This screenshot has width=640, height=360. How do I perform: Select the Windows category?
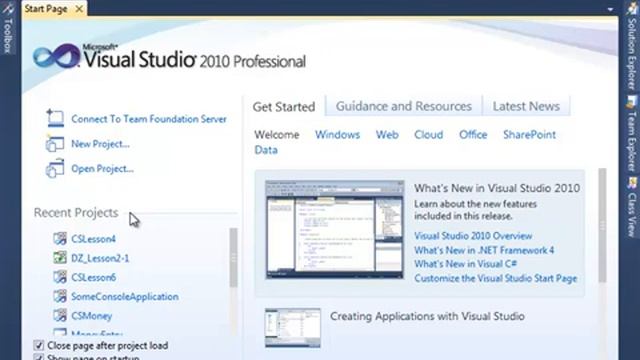pyautogui.click(x=338, y=135)
